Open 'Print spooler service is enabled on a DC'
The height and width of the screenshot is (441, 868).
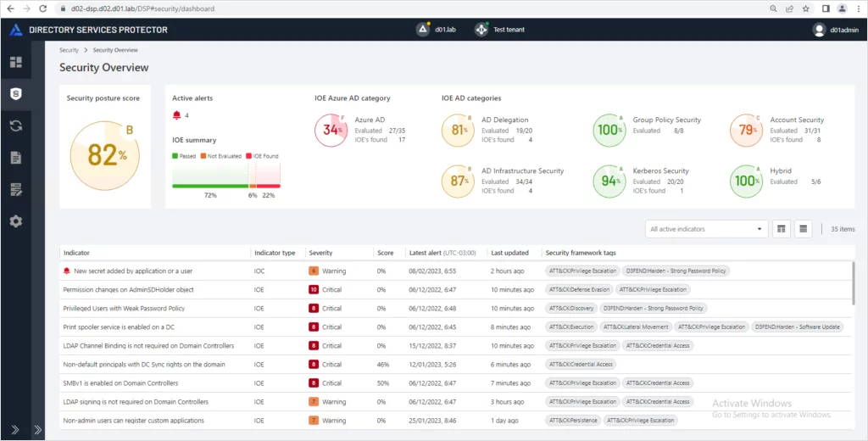click(119, 327)
